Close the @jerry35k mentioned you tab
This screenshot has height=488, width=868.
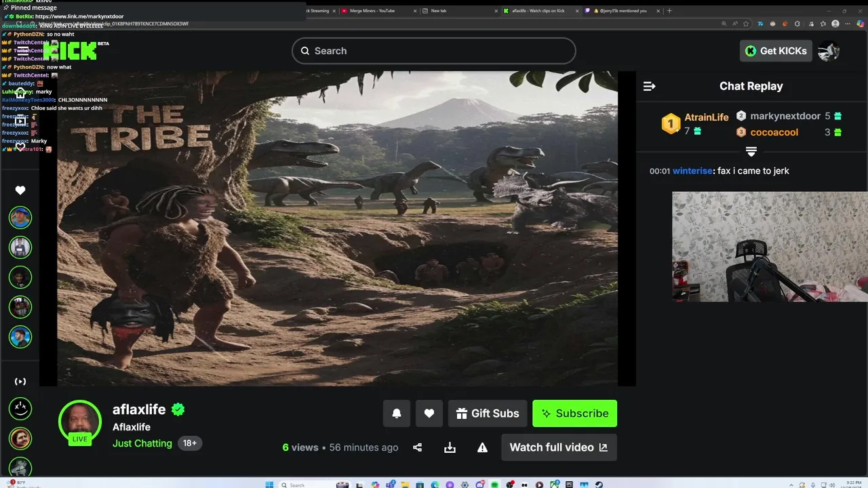(658, 11)
